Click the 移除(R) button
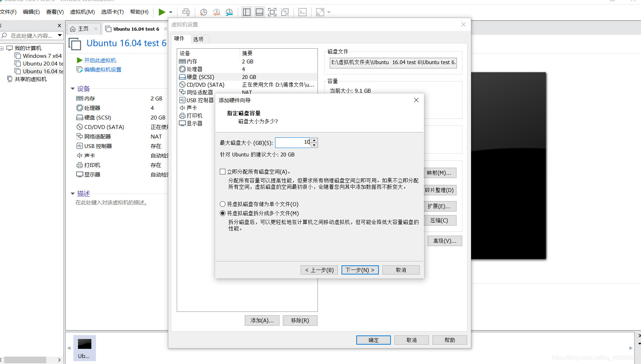Screen dimensions: 641x364 [x=300, y=320]
